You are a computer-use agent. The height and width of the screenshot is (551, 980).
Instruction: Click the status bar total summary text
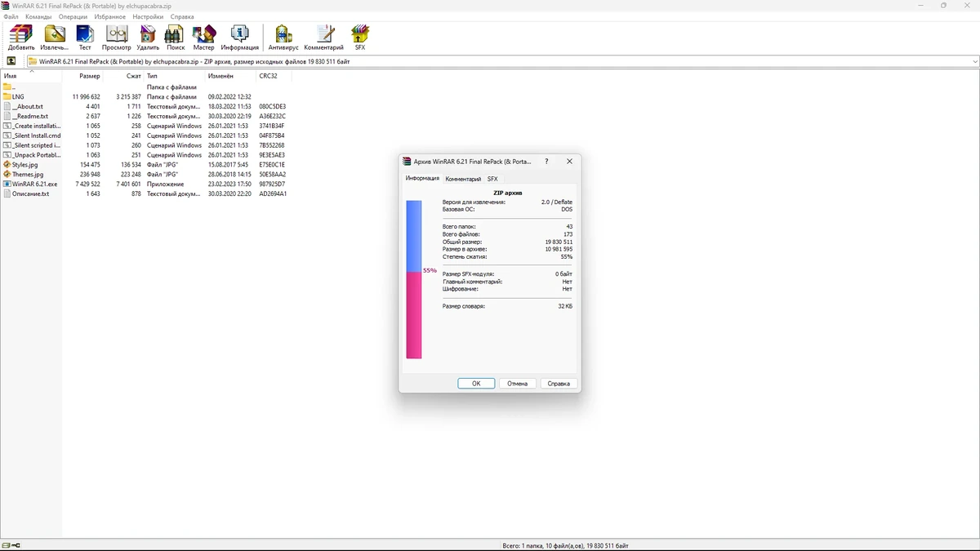pyautogui.click(x=566, y=545)
